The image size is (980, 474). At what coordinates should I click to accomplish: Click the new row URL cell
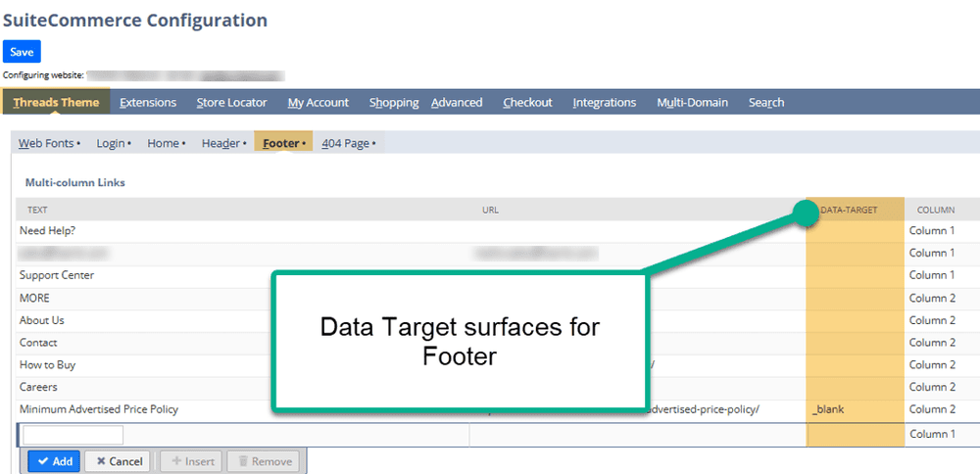pos(638,435)
